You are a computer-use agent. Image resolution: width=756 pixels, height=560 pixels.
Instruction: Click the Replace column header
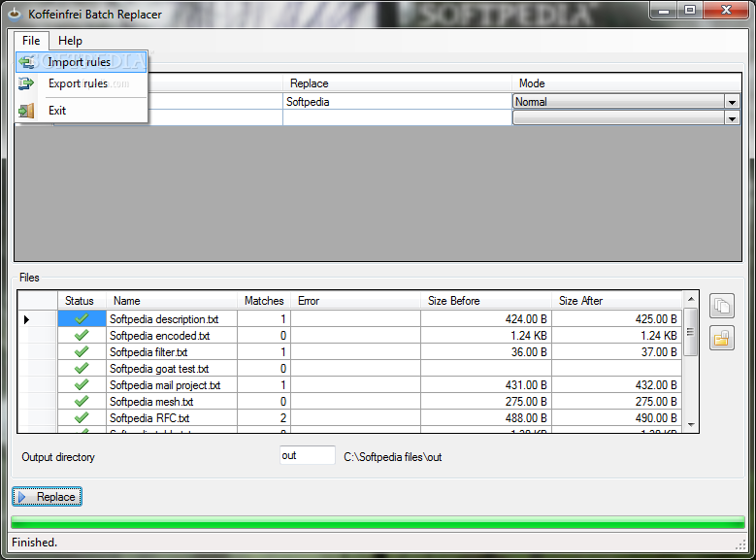(397, 83)
